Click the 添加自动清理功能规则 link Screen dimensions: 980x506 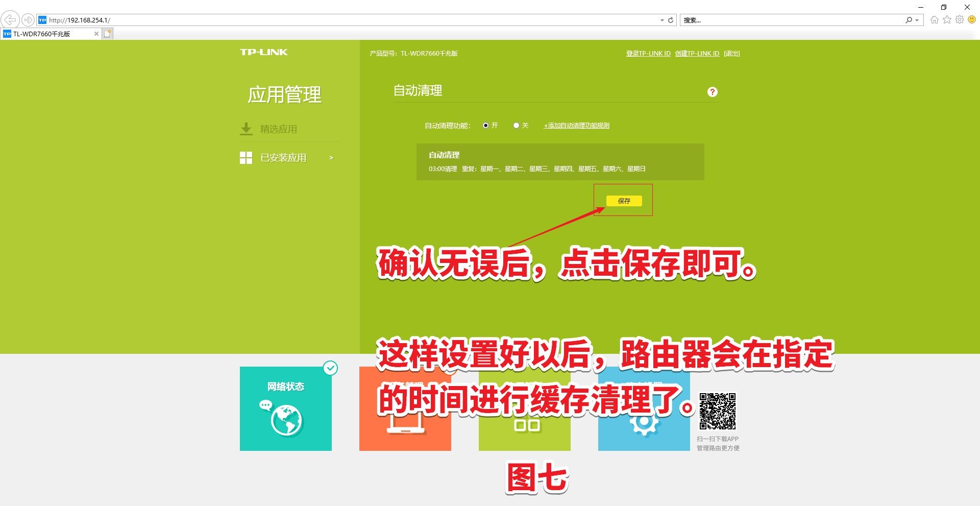click(x=576, y=126)
